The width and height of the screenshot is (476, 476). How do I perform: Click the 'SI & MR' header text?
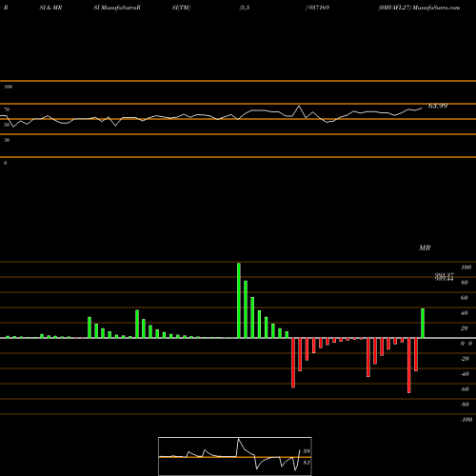click(x=50, y=8)
